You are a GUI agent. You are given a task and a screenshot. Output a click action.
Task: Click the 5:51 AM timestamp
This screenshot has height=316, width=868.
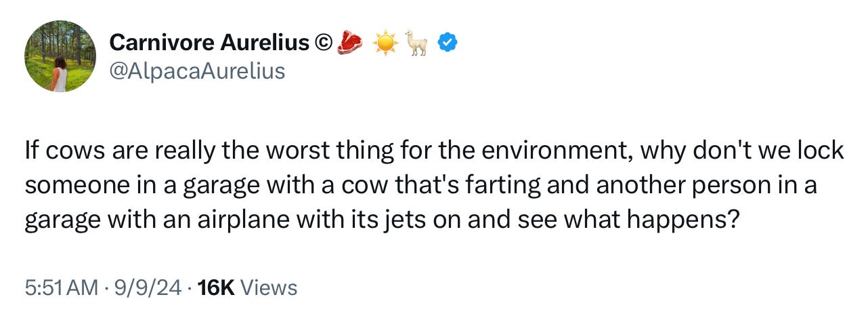(x=61, y=288)
